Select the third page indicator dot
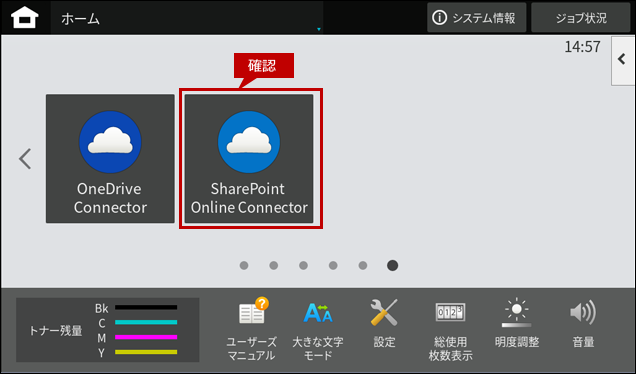Image resolution: width=636 pixels, height=374 pixels. (x=303, y=265)
